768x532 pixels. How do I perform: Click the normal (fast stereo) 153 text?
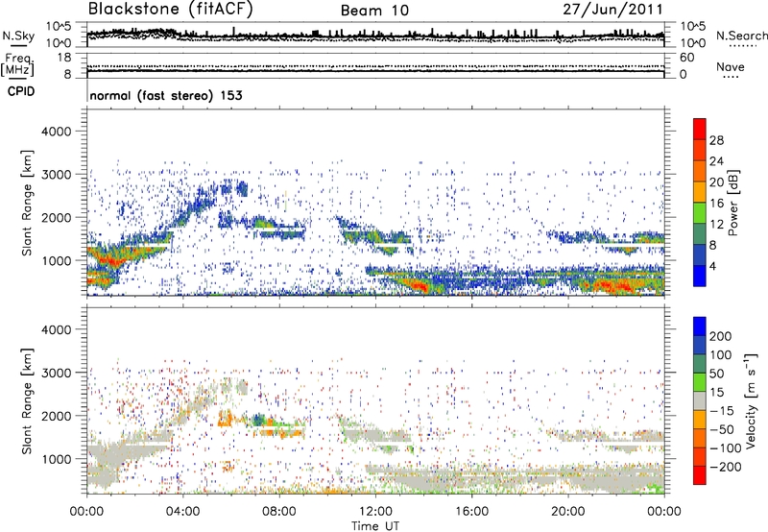tap(166, 95)
